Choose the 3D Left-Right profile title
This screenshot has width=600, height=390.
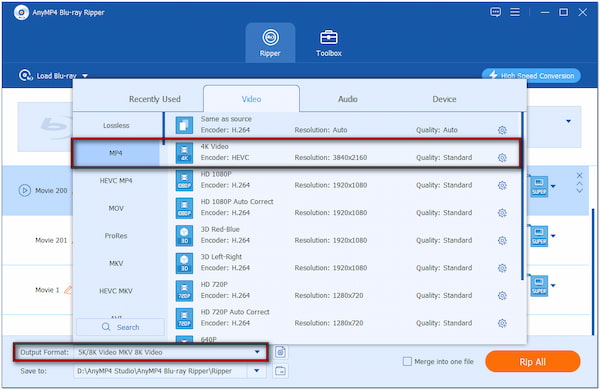221,257
